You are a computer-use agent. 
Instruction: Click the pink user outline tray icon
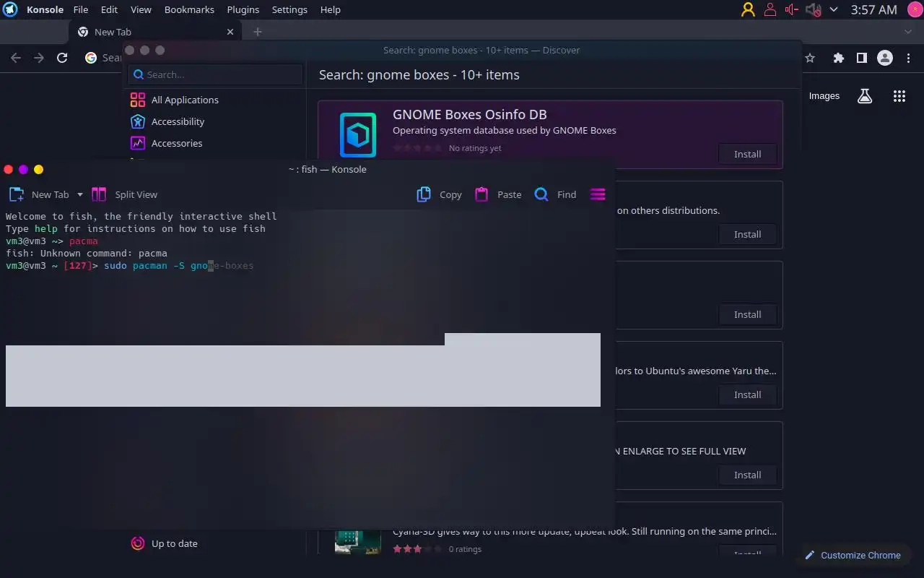[x=770, y=9]
